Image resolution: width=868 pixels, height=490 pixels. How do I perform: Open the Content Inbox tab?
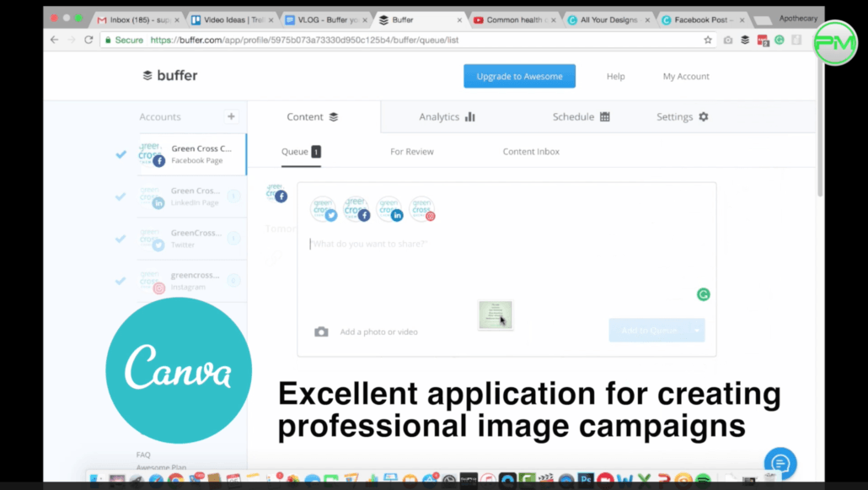531,151
